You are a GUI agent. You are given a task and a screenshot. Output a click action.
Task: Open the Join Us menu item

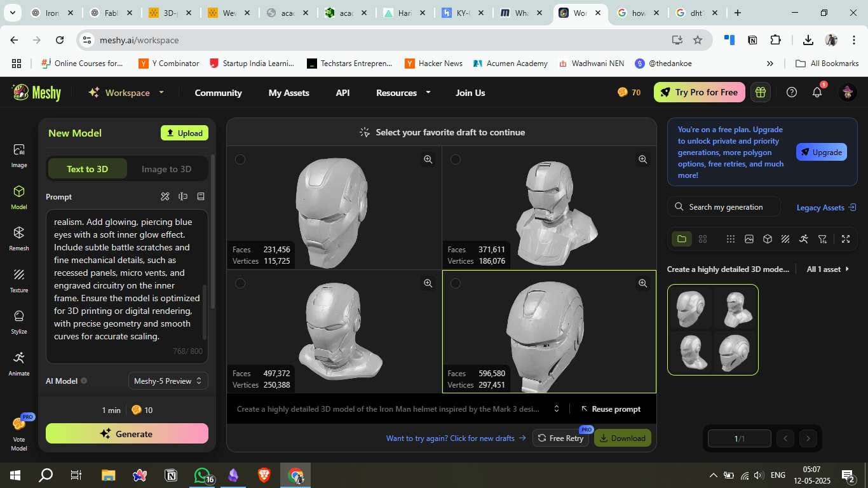pyautogui.click(x=470, y=93)
